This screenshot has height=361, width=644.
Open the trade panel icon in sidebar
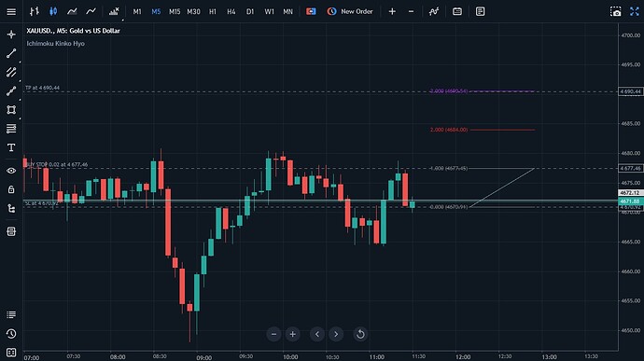click(x=11, y=231)
